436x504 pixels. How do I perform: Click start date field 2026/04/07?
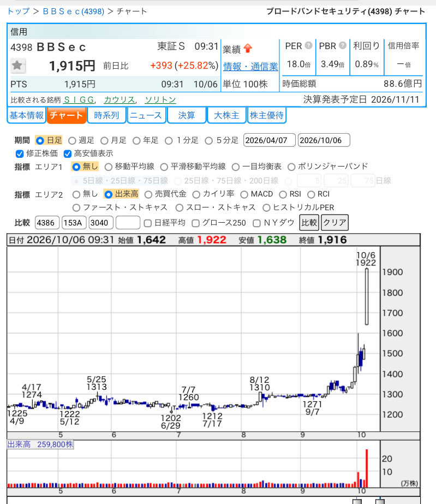click(x=269, y=140)
